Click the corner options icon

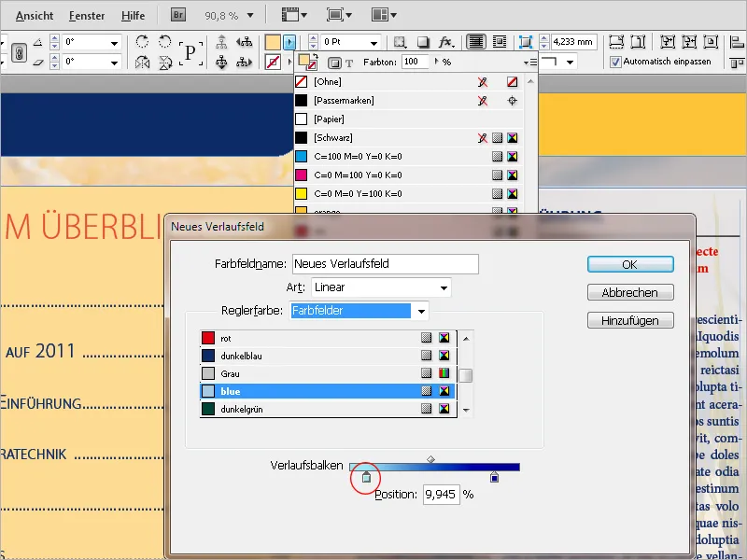(x=526, y=42)
